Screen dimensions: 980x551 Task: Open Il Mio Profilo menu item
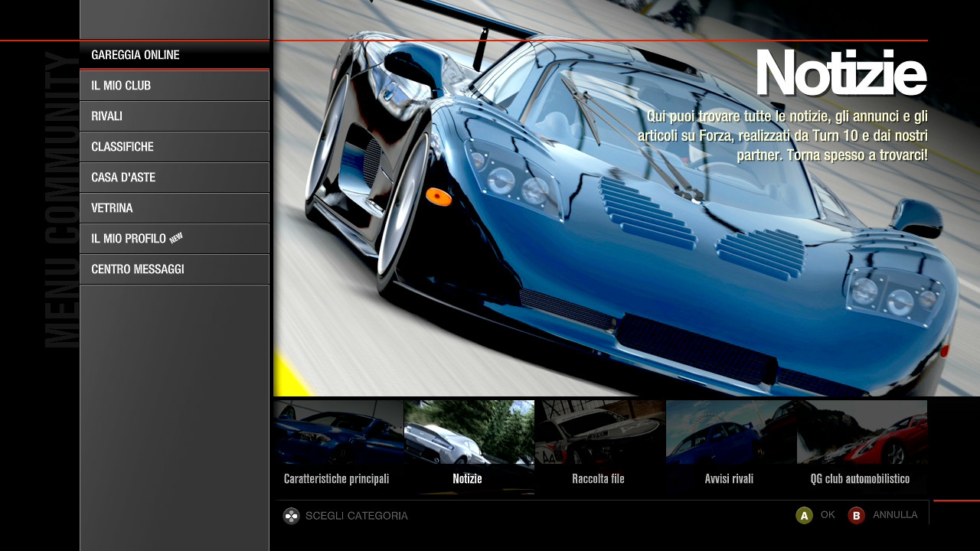tap(175, 239)
